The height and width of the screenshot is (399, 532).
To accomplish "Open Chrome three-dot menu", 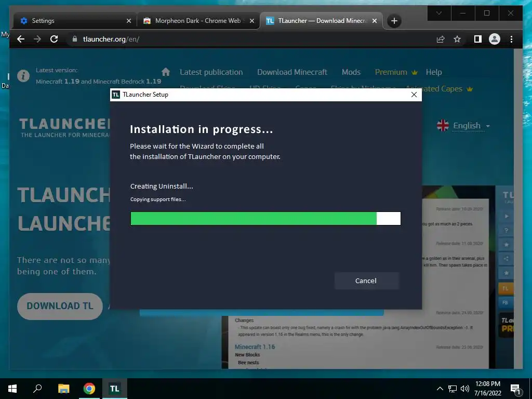I will pos(511,39).
